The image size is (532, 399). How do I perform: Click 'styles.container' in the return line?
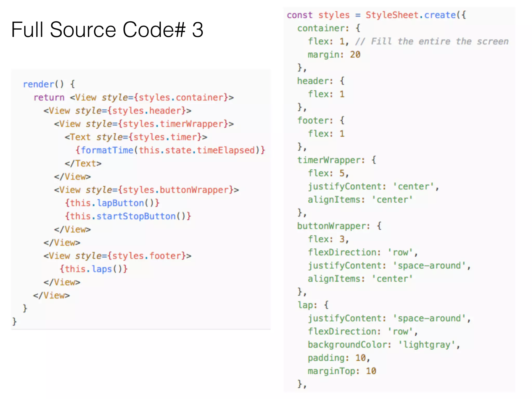(181, 97)
